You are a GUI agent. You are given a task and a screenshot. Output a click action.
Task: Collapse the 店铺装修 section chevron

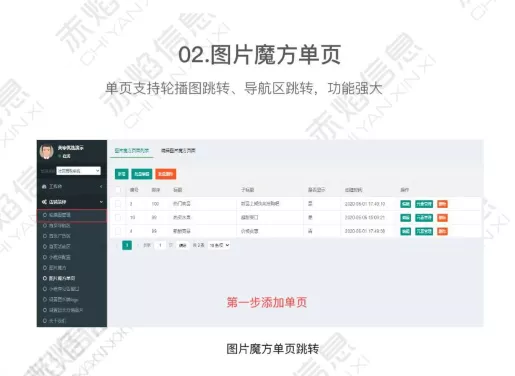click(101, 202)
